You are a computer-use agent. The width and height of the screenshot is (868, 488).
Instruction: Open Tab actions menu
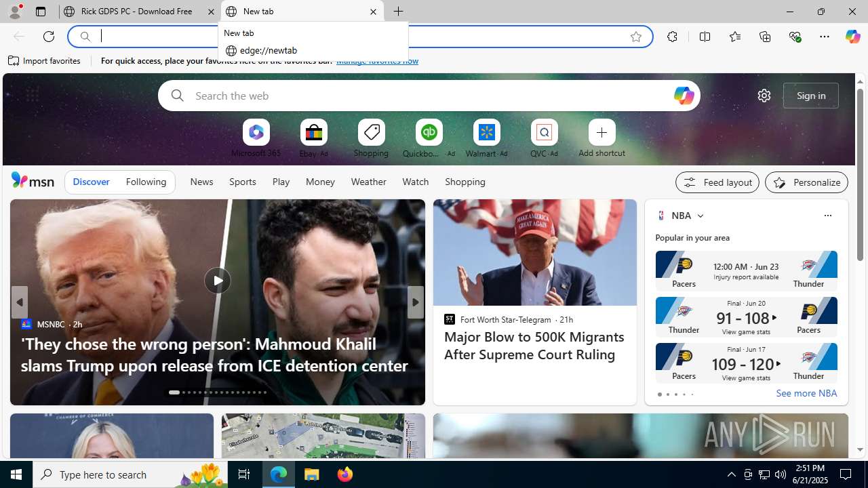point(40,12)
